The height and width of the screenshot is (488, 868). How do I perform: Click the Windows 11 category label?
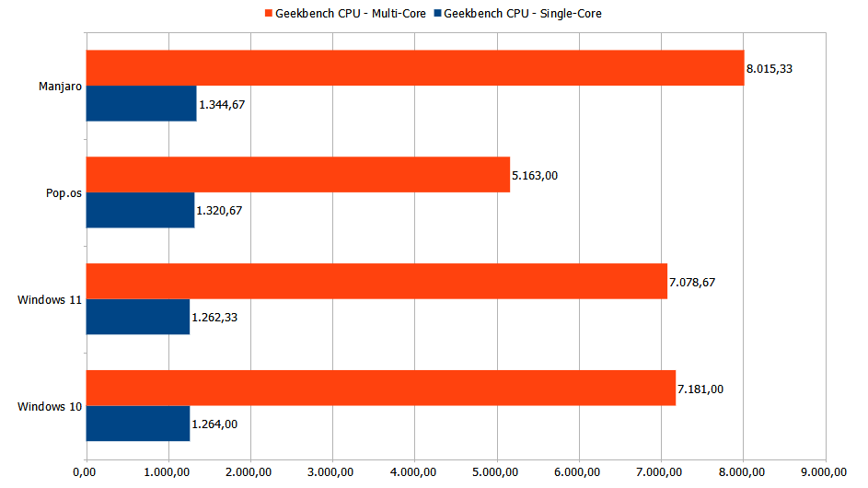click(x=50, y=299)
